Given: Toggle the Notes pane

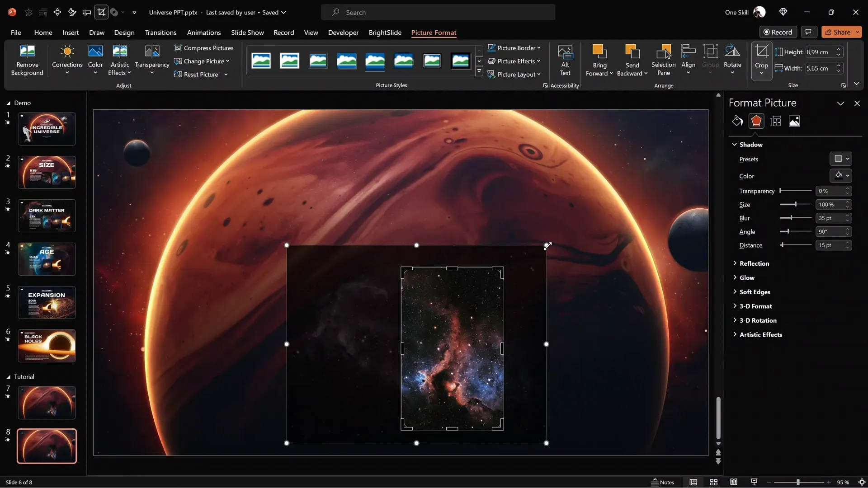Looking at the screenshot, I should click(x=662, y=482).
